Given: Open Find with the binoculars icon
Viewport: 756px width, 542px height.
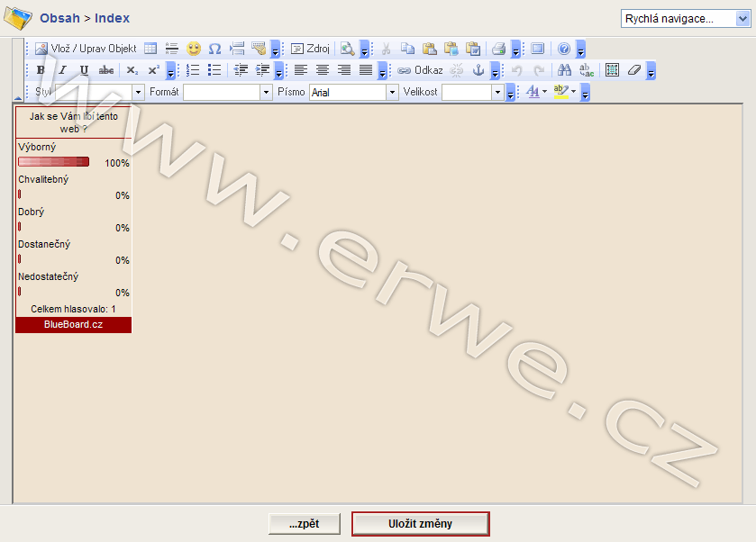Looking at the screenshot, I should click(565, 70).
